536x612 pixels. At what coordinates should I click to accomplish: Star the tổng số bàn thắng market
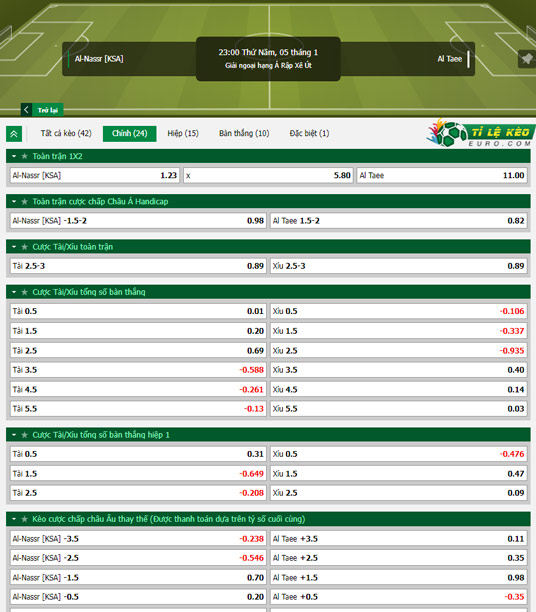[x=25, y=292]
